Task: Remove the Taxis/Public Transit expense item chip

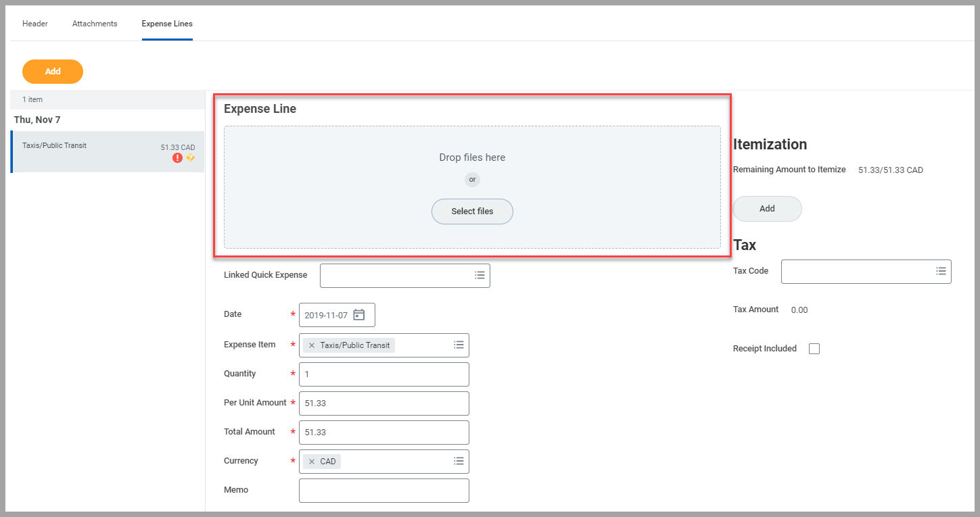Action: pos(312,345)
